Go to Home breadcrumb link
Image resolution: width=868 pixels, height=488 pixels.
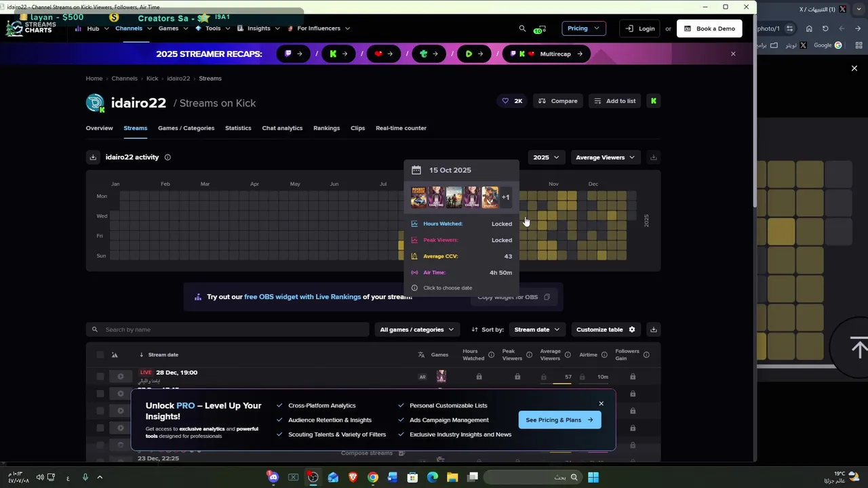[94, 79]
